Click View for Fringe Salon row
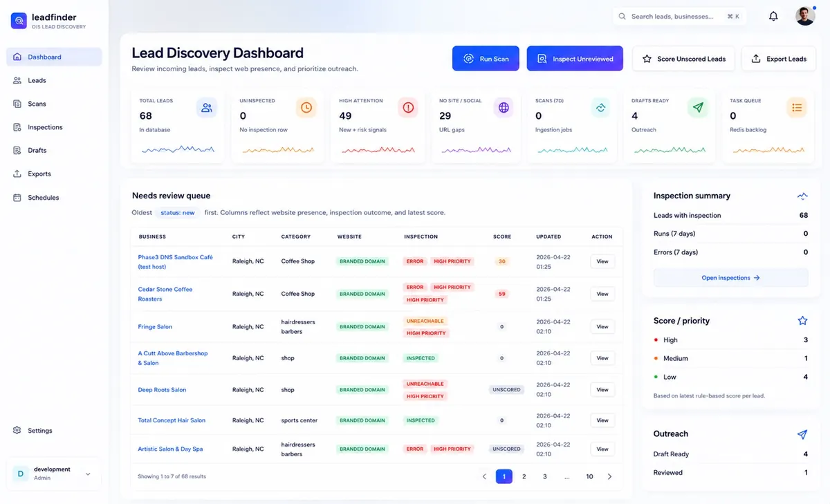 [602, 326]
